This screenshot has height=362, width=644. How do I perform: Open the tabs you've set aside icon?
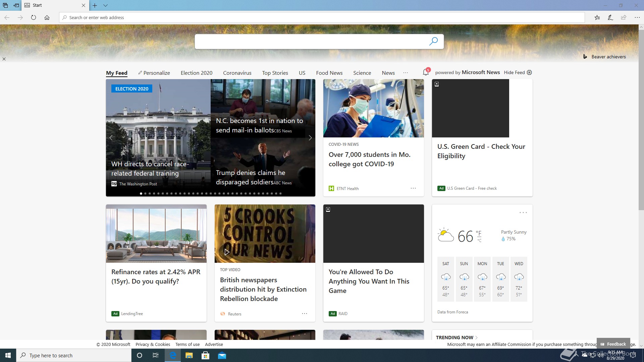[x=5, y=5]
